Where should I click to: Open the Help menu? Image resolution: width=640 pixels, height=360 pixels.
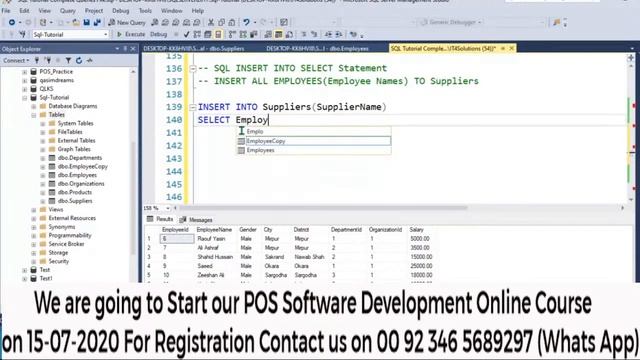pyautogui.click(x=198, y=11)
